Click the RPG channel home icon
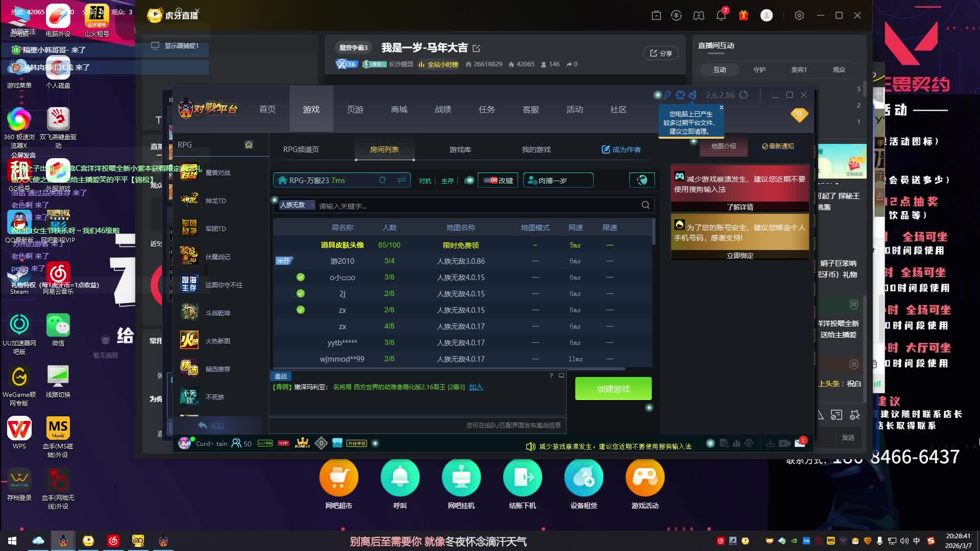The height and width of the screenshot is (551, 980). (x=249, y=145)
